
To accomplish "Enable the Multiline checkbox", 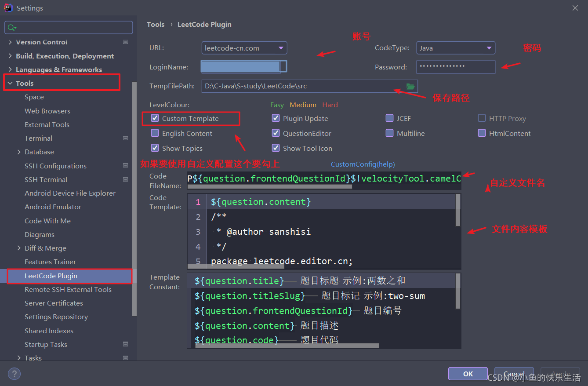I will pyautogui.click(x=389, y=133).
